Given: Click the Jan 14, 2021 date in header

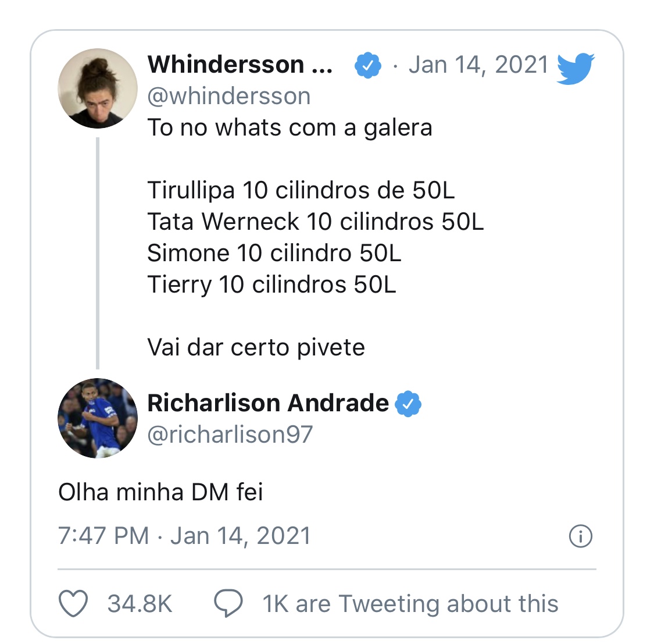Looking at the screenshot, I should 478,65.
